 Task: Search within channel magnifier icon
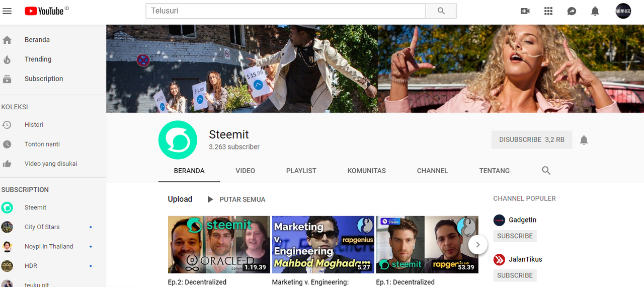click(546, 171)
